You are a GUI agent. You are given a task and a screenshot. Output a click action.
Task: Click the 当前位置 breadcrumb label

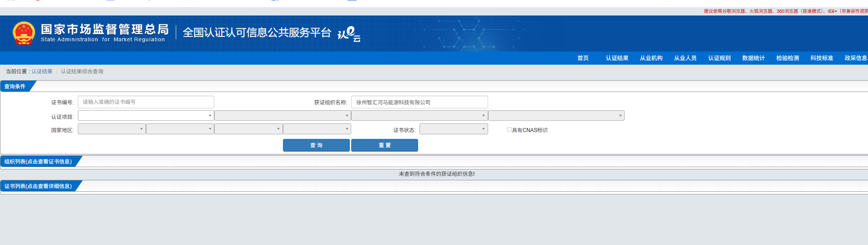[18, 71]
